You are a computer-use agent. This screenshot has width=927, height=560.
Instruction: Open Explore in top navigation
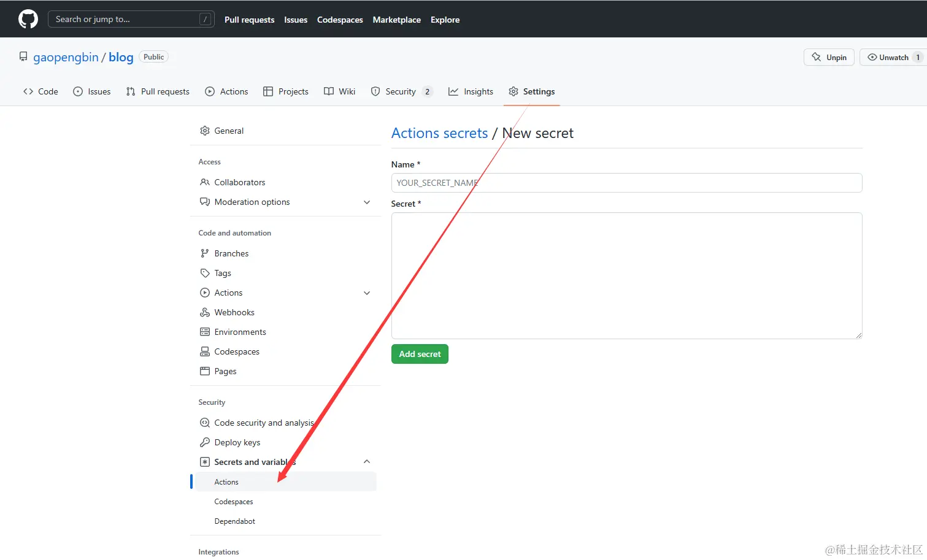pos(445,20)
